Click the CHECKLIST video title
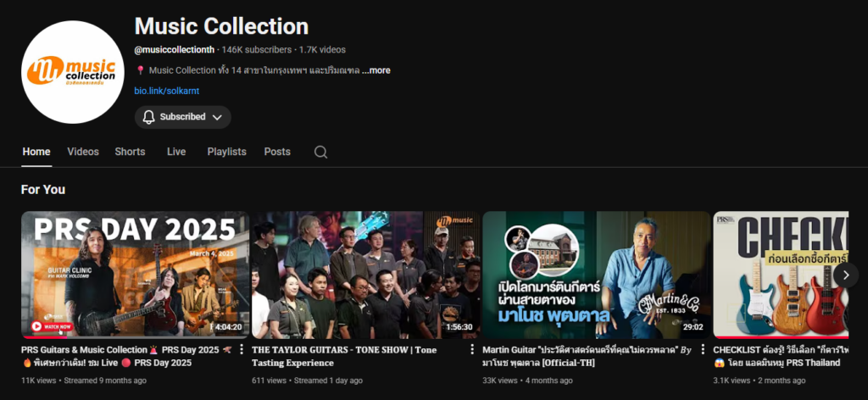 781,356
